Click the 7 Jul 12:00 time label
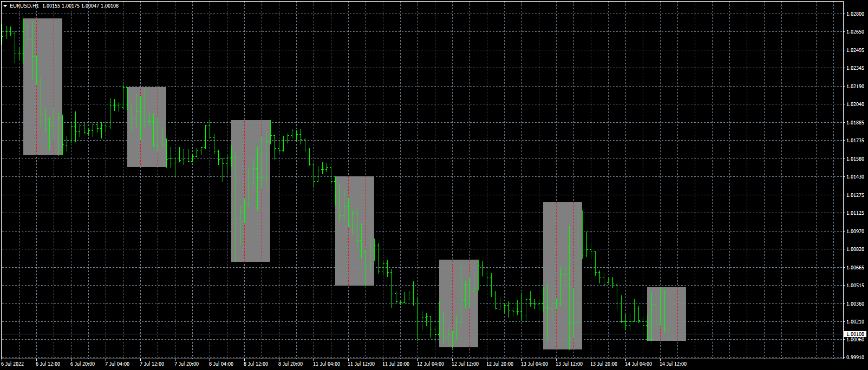The image size is (868, 370). [x=152, y=364]
